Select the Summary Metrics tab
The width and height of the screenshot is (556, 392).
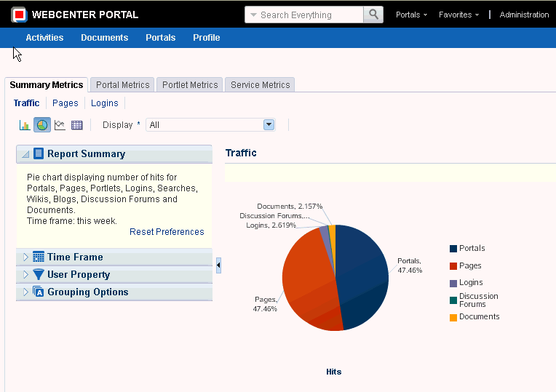tap(47, 84)
